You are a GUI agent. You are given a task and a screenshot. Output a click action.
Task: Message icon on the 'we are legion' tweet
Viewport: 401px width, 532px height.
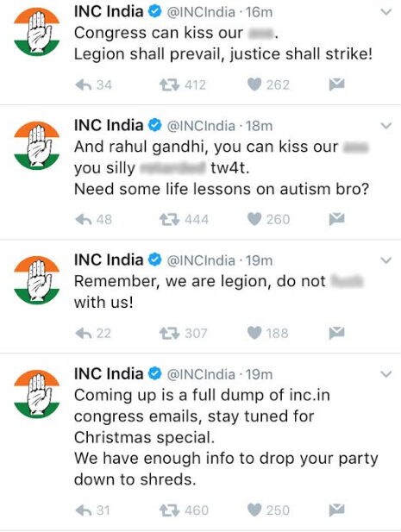click(x=336, y=333)
